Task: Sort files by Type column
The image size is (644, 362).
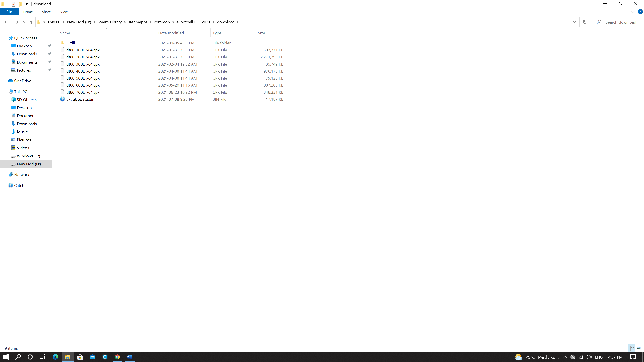Action: coord(233,33)
